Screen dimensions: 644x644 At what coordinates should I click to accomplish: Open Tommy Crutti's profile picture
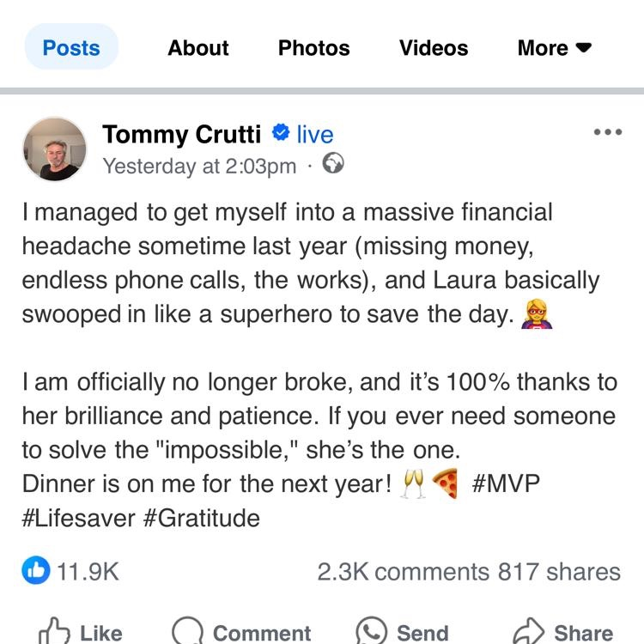click(54, 149)
